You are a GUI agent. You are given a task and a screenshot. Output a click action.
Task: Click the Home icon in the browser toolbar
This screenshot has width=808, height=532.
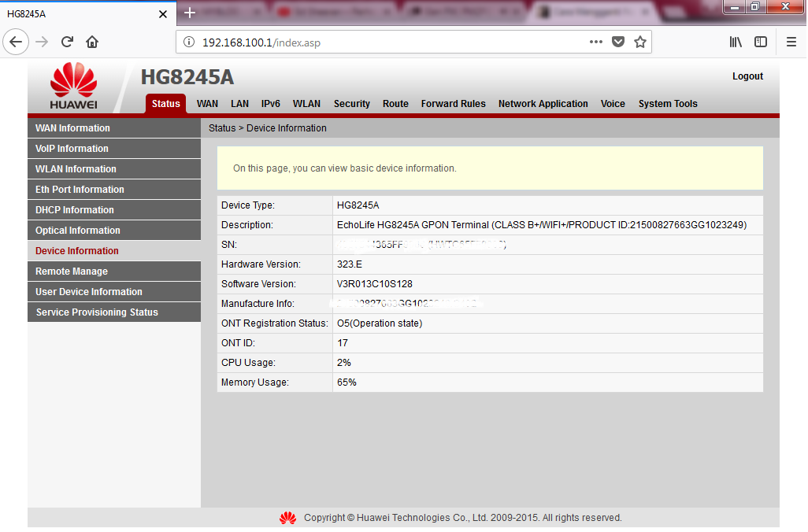[90, 42]
